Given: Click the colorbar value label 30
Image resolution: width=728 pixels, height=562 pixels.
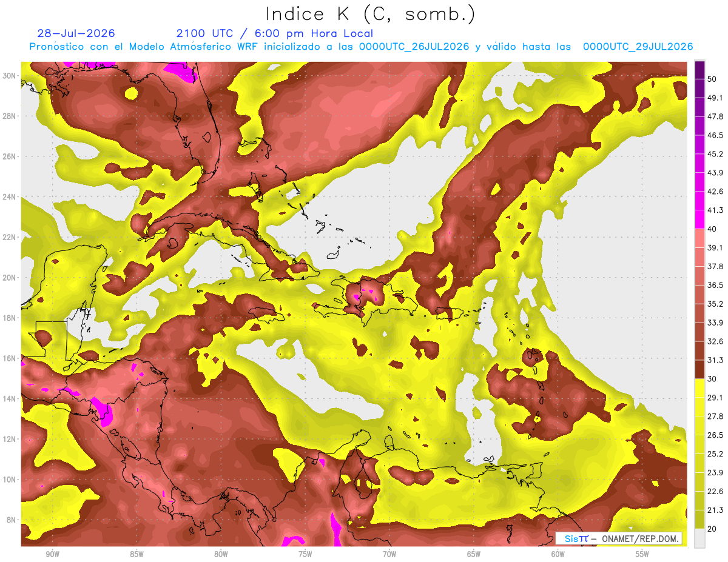Looking at the screenshot, I should point(712,379).
